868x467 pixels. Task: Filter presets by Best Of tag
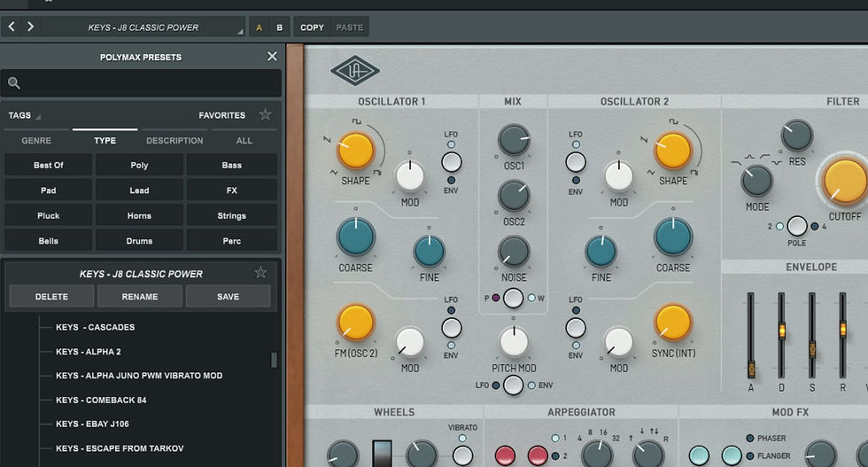[x=48, y=165]
